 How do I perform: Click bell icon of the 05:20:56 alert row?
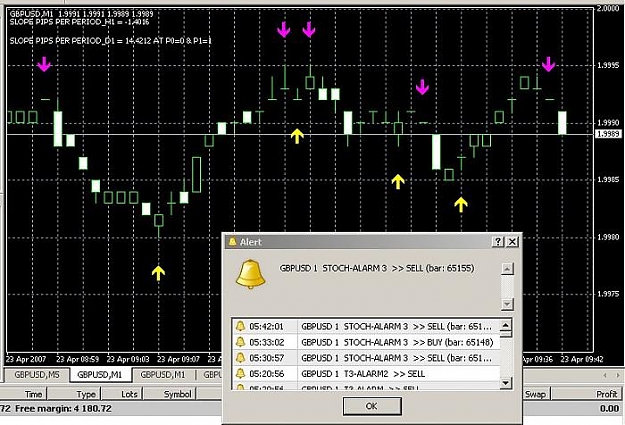[x=240, y=374]
